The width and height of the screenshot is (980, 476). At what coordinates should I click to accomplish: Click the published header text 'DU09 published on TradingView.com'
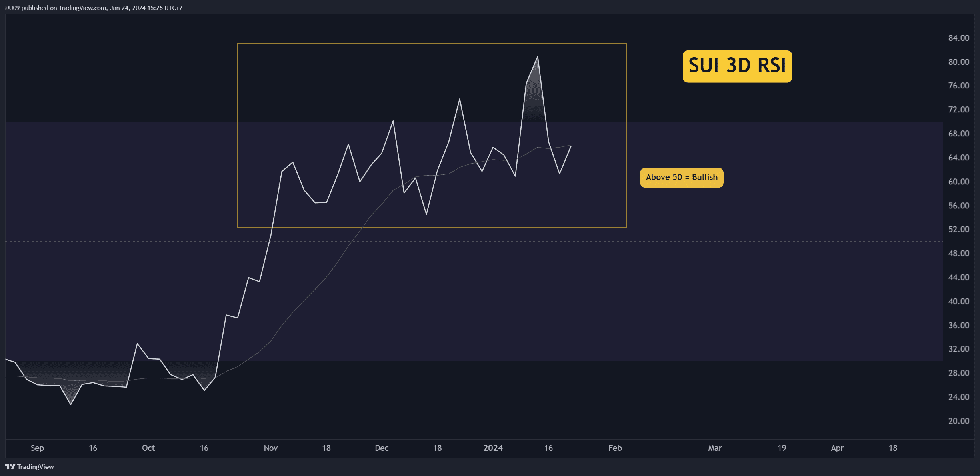56,8
